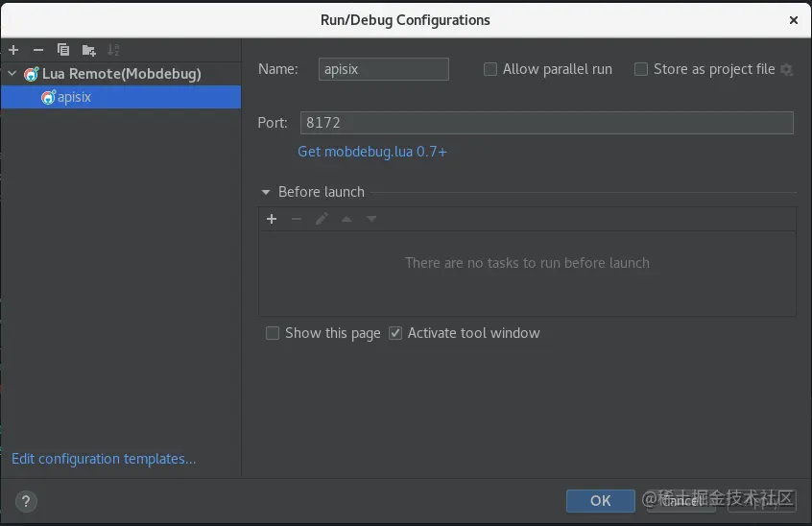812x526 pixels.
Task: Sort configurations alphabetically
Action: 113,50
